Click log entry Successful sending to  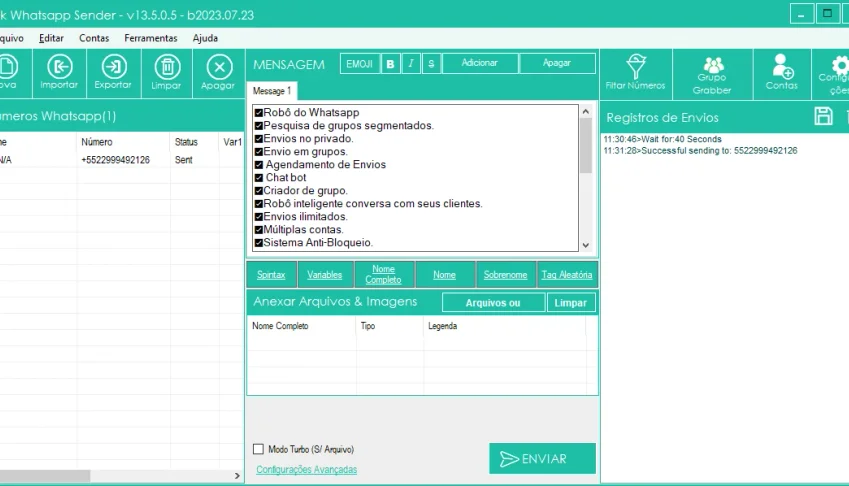[x=701, y=151]
